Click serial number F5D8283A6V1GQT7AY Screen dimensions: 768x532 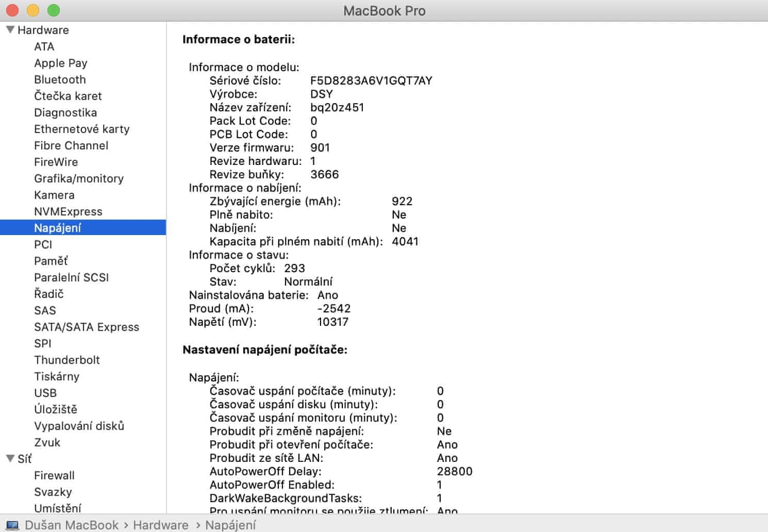371,80
